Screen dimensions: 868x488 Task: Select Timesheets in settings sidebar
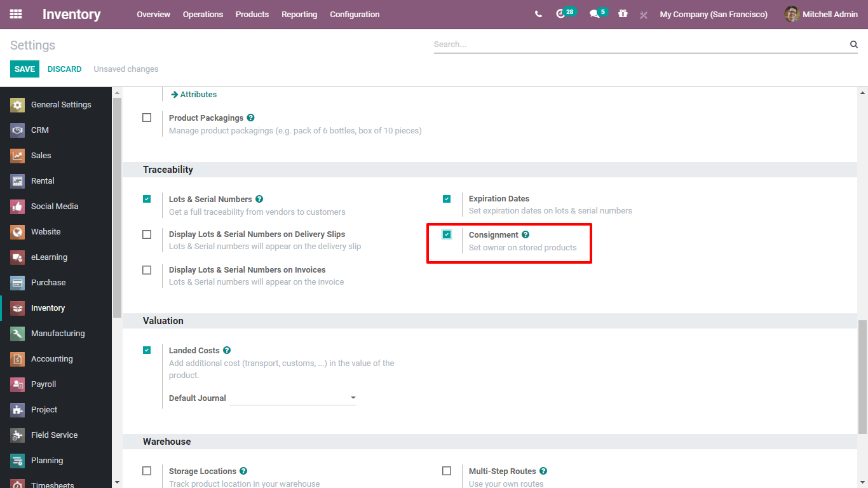click(x=57, y=484)
